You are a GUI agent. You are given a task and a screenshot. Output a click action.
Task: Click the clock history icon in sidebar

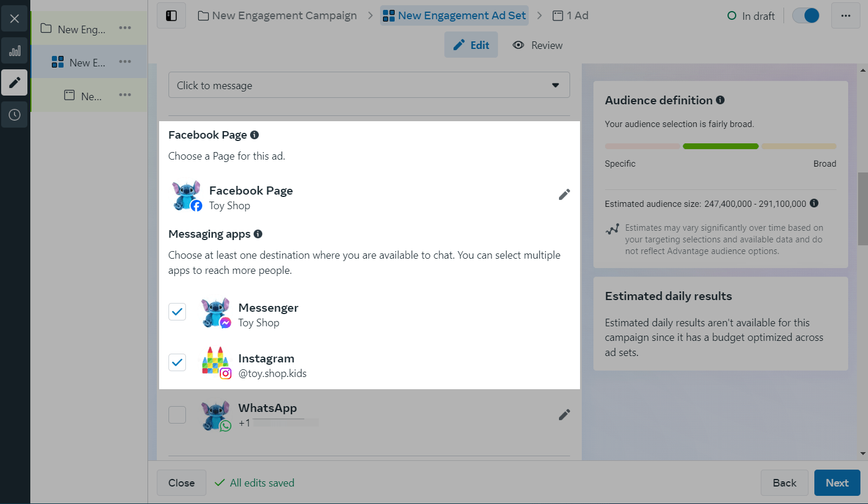(15, 115)
